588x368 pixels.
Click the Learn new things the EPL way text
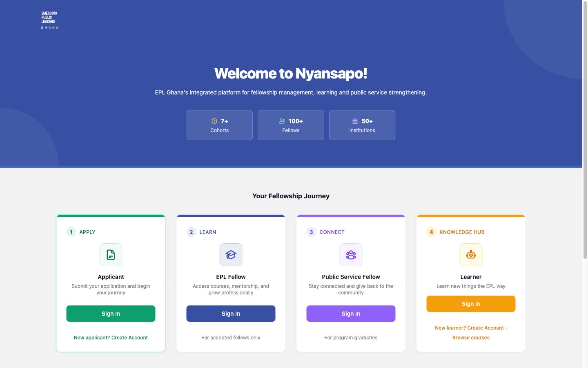[471, 286]
